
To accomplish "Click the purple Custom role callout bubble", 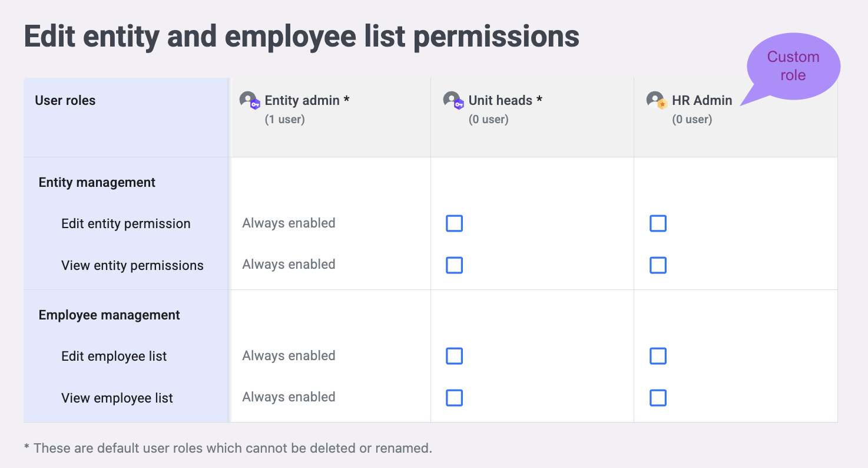I will 793,66.
